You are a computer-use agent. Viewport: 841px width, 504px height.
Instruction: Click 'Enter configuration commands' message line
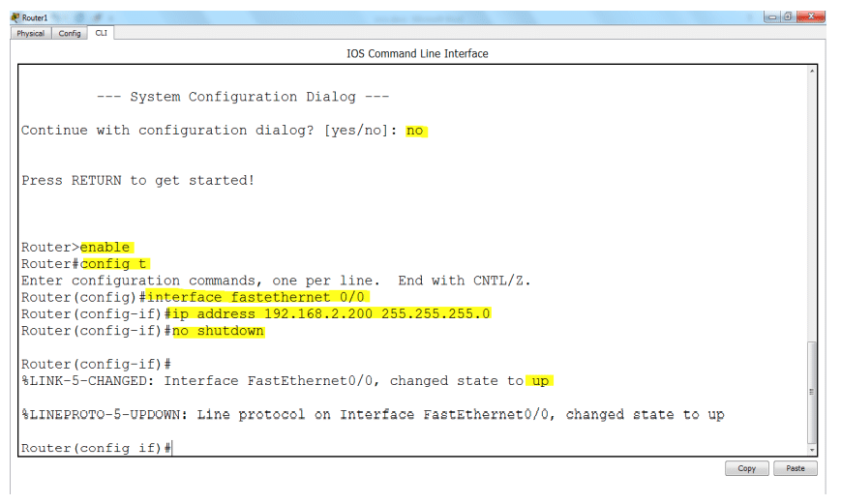276,281
